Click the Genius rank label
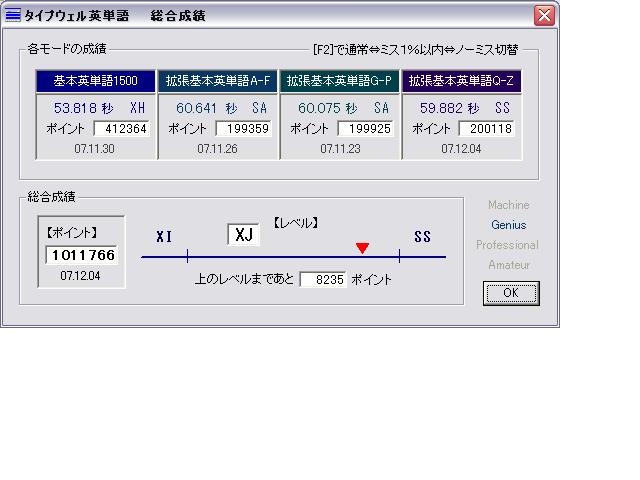 tap(509, 225)
